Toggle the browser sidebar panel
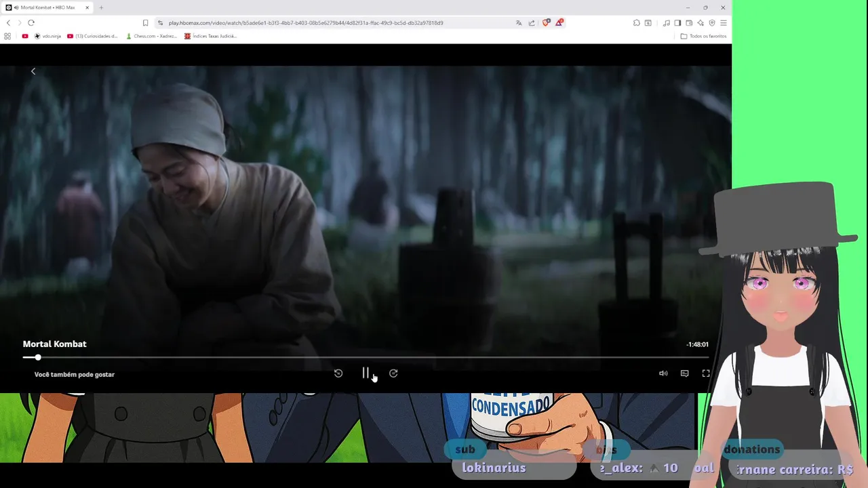Screen dimensions: 868x488 click(x=677, y=22)
